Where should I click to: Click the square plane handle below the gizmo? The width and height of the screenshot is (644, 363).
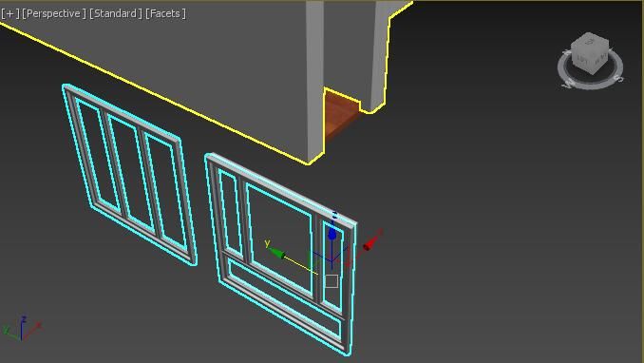331,281
